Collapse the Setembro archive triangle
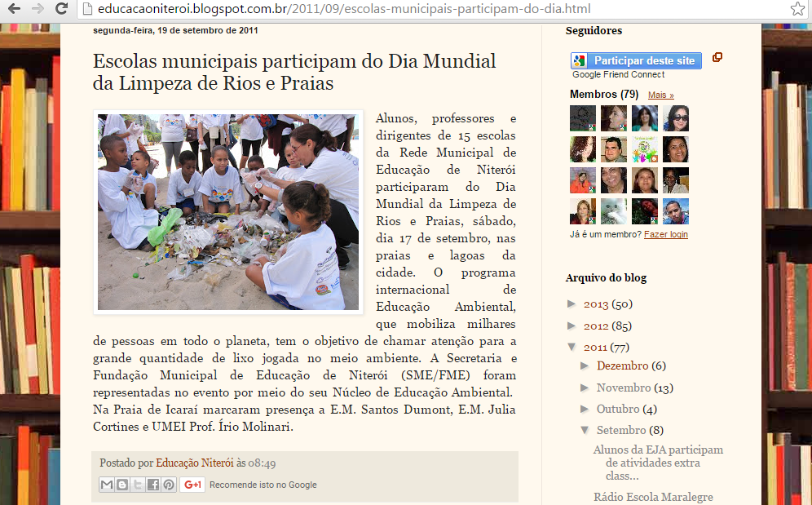 [x=585, y=430]
